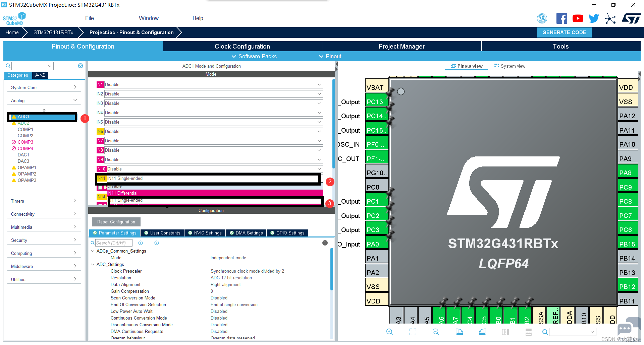Click the ST community network icon

pos(610,18)
